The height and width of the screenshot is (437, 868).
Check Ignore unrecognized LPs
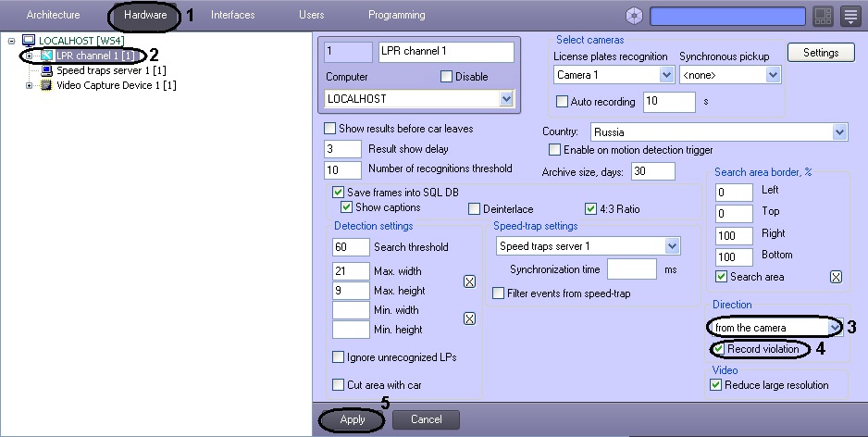click(339, 357)
